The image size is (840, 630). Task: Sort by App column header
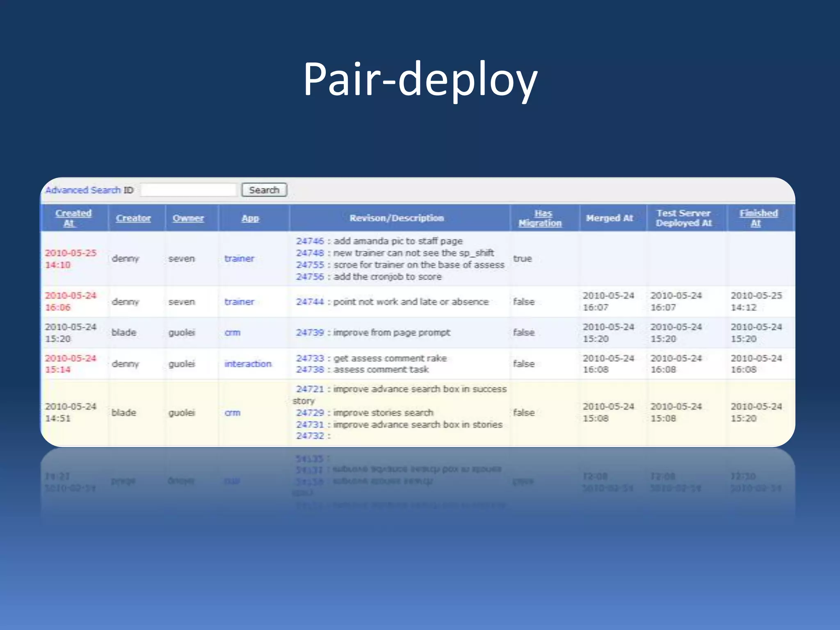click(250, 218)
